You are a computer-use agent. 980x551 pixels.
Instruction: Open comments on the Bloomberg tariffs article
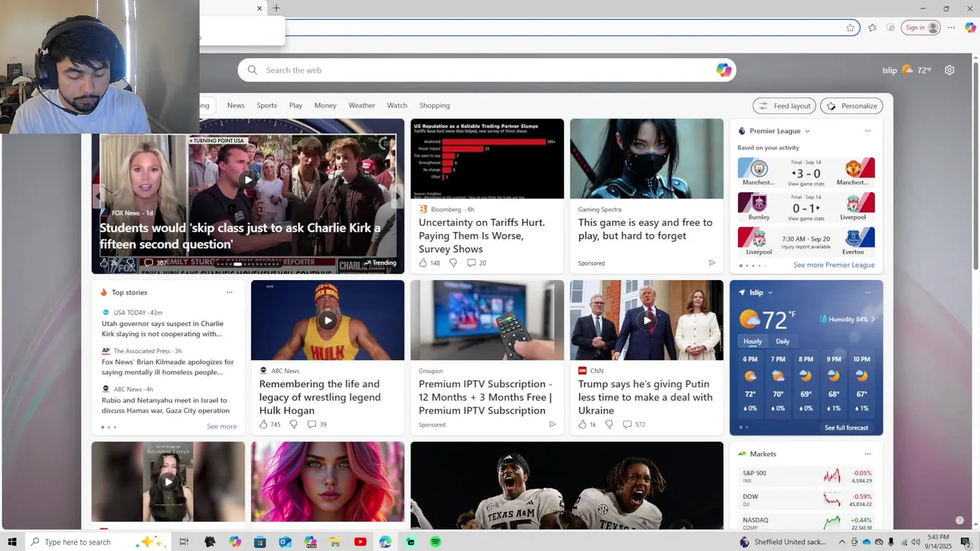click(476, 262)
